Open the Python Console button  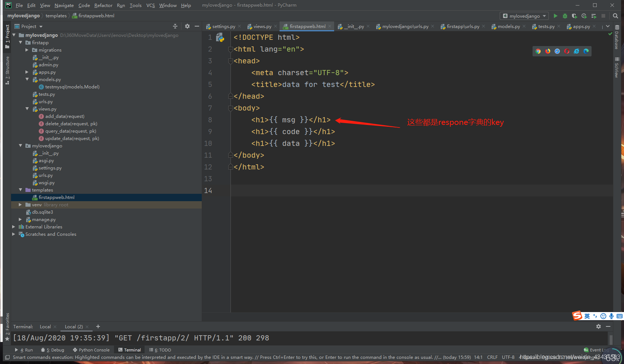[91, 350]
